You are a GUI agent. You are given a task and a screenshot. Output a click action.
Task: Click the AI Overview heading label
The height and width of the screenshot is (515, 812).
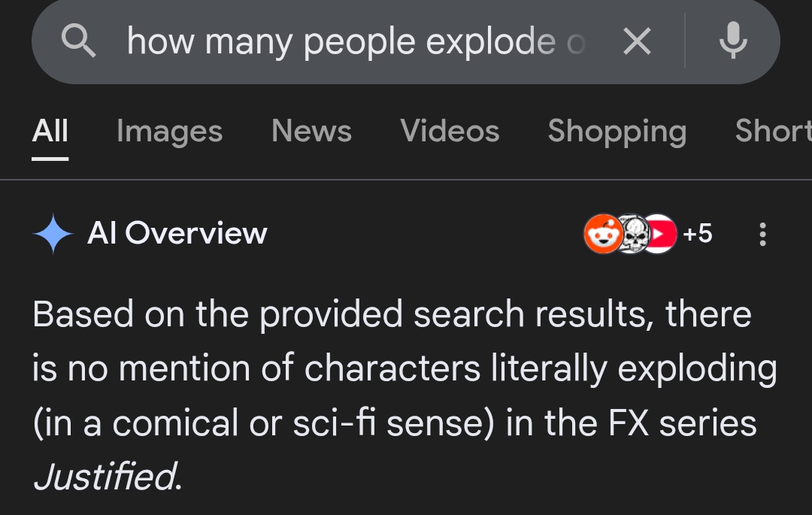tap(177, 234)
